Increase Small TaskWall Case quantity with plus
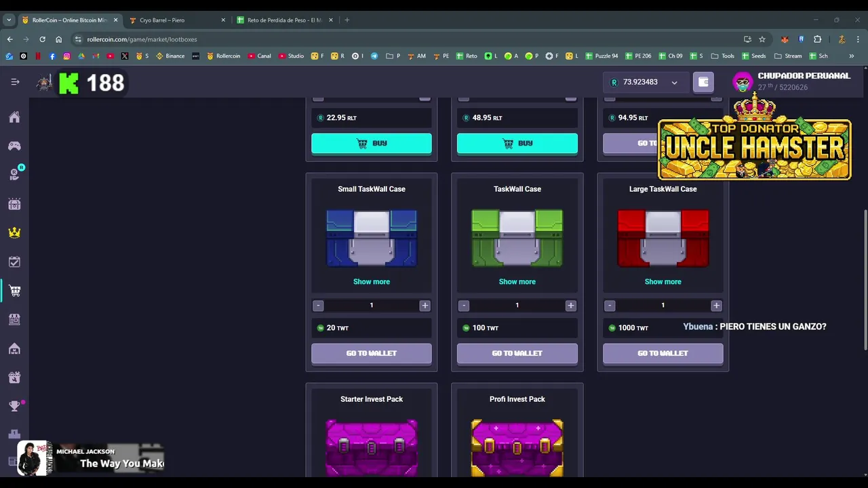 (x=425, y=306)
